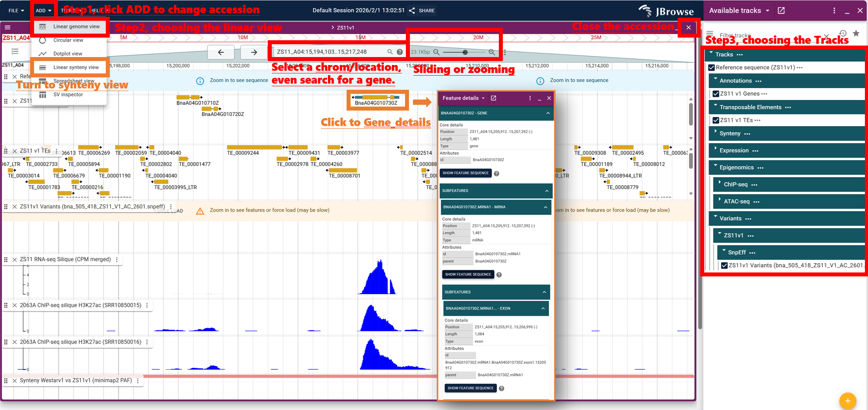Screen dimensions: 868x410
Task: Open the Available tracks dropdown
Action: (768, 11)
